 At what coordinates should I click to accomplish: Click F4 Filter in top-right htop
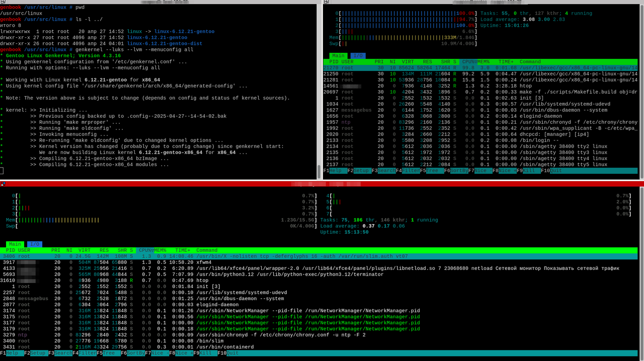click(x=408, y=171)
